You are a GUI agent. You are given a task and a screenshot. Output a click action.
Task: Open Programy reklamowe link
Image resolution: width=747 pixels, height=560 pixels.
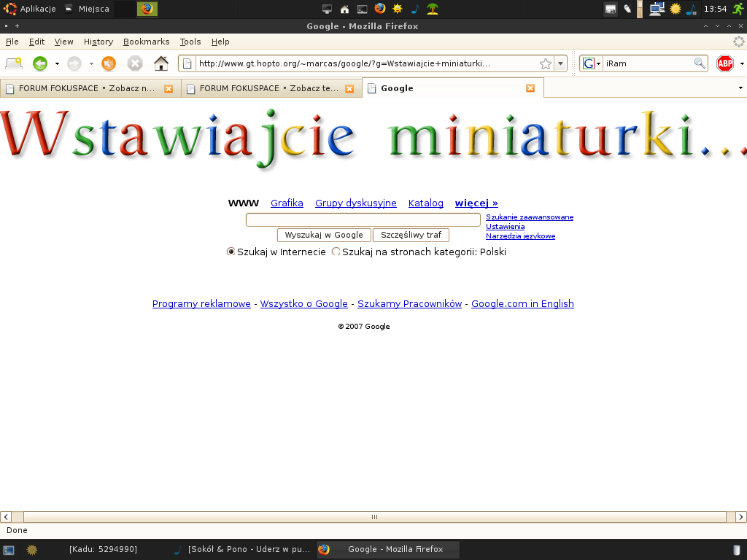pos(201,304)
